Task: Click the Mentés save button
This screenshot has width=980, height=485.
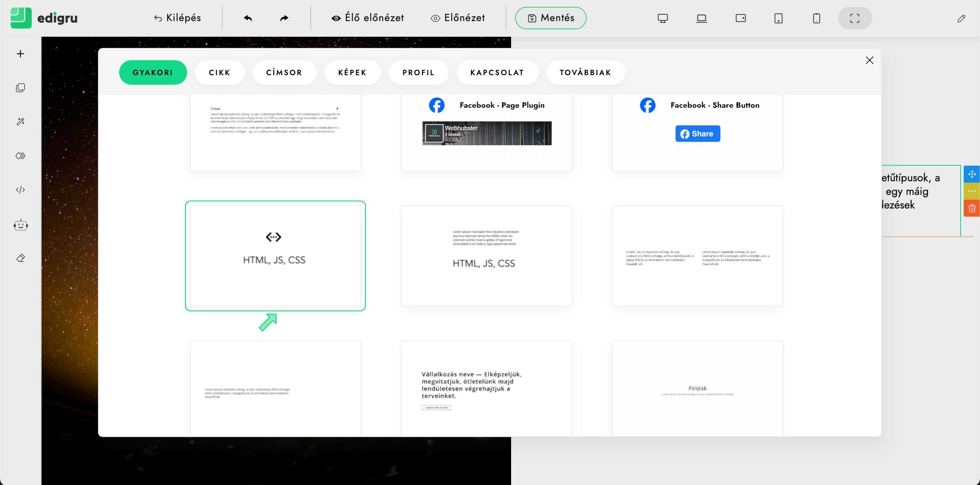Action: [x=551, y=18]
